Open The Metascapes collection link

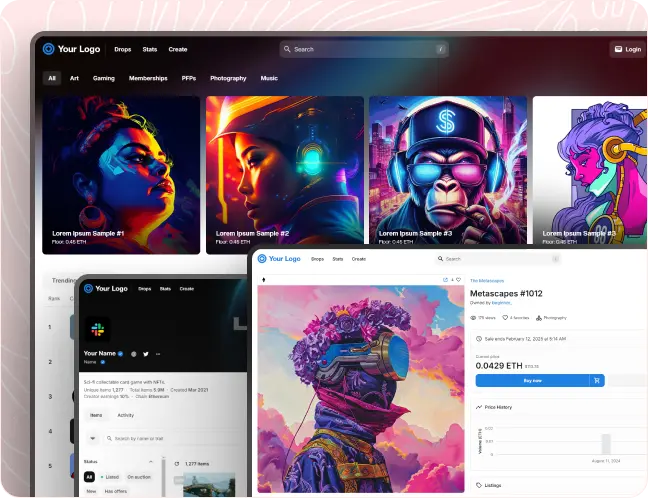point(487,281)
